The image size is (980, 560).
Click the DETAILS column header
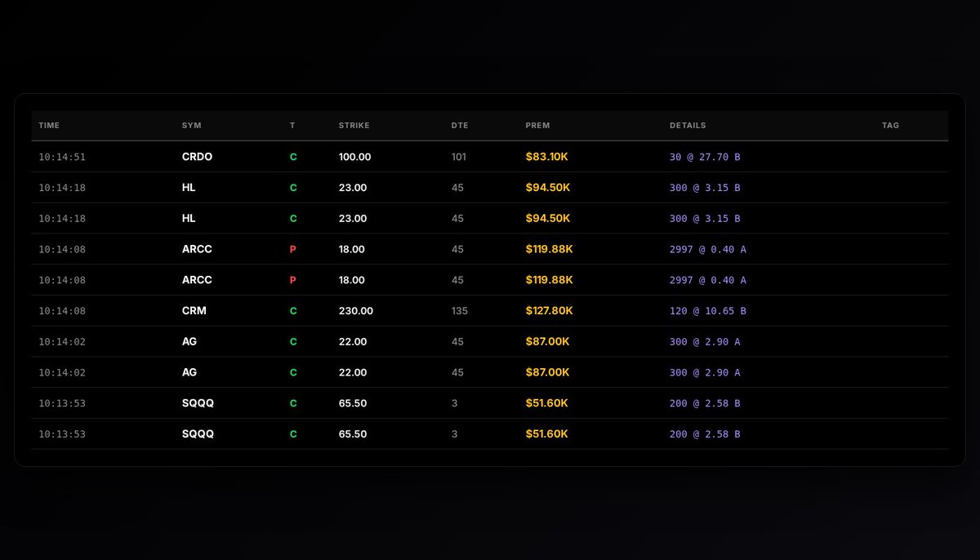[688, 126]
